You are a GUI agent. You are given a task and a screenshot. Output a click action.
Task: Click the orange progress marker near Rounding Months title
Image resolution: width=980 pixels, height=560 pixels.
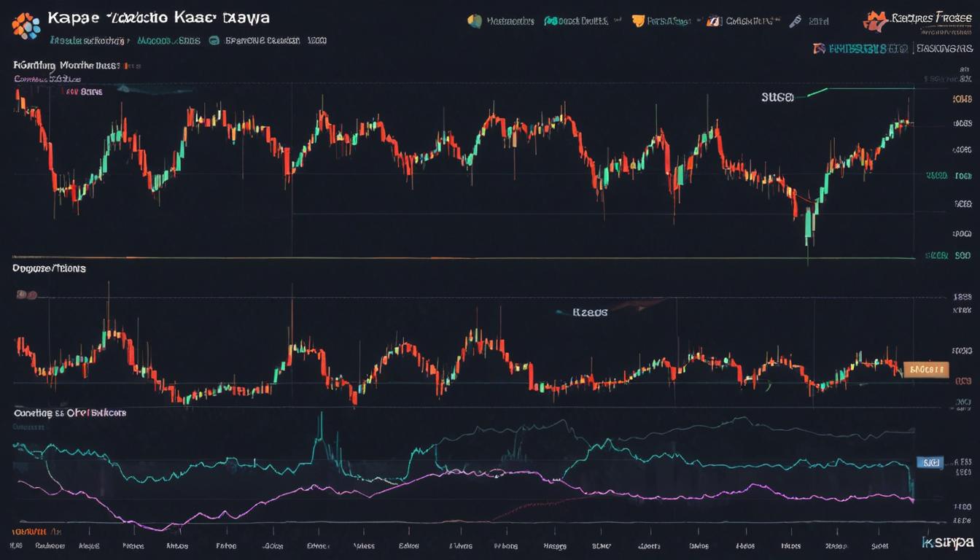point(125,65)
